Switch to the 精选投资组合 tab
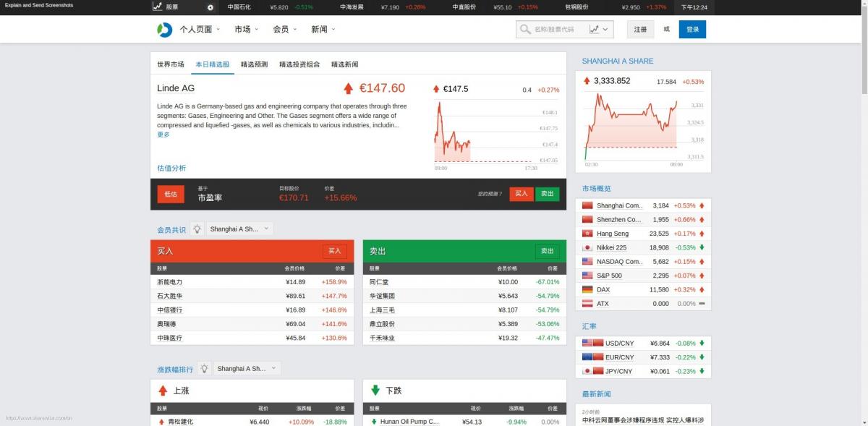This screenshot has width=868, height=426. [299, 64]
